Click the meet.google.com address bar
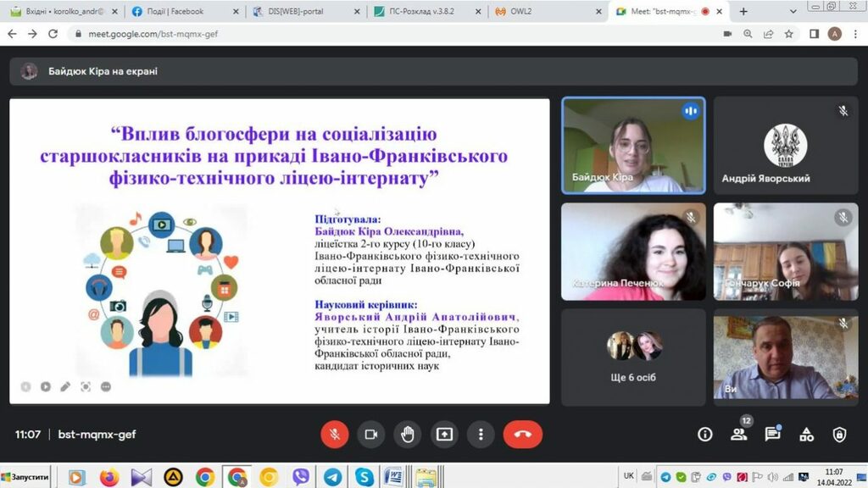Viewport: 868px width, 488px height. tap(339, 34)
